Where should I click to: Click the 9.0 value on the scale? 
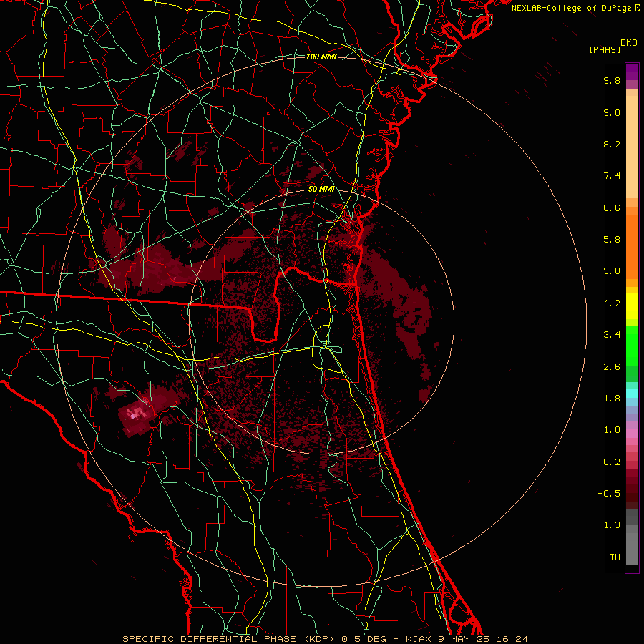[612, 112]
